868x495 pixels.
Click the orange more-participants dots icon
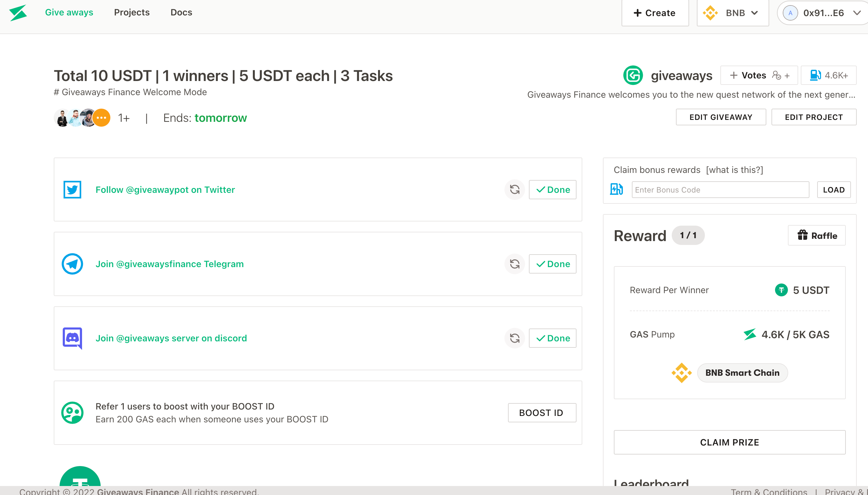point(101,118)
